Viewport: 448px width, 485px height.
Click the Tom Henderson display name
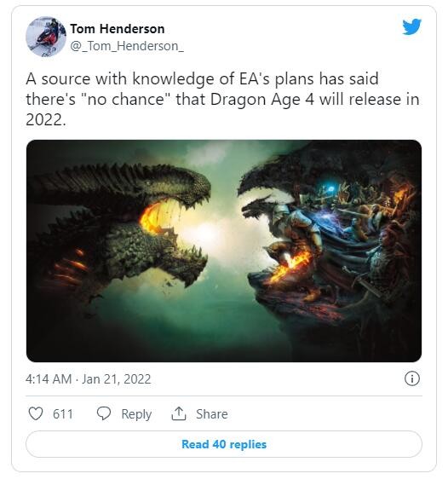tap(118, 29)
